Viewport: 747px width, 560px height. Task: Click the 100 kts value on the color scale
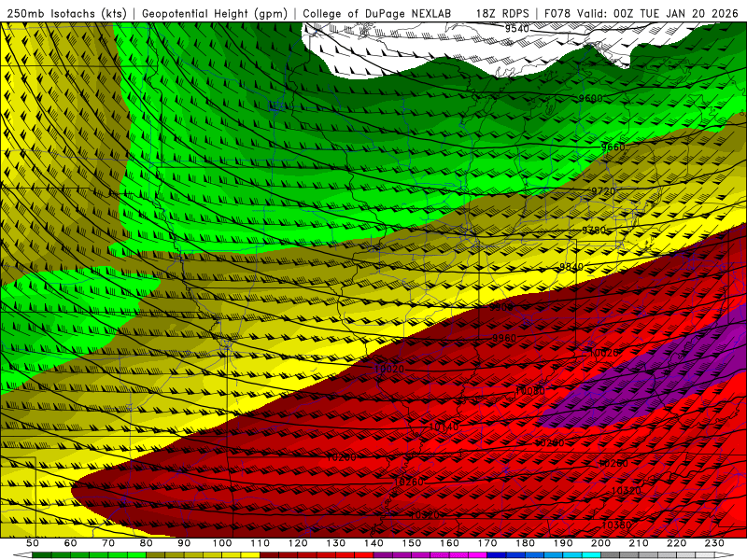[x=222, y=543]
